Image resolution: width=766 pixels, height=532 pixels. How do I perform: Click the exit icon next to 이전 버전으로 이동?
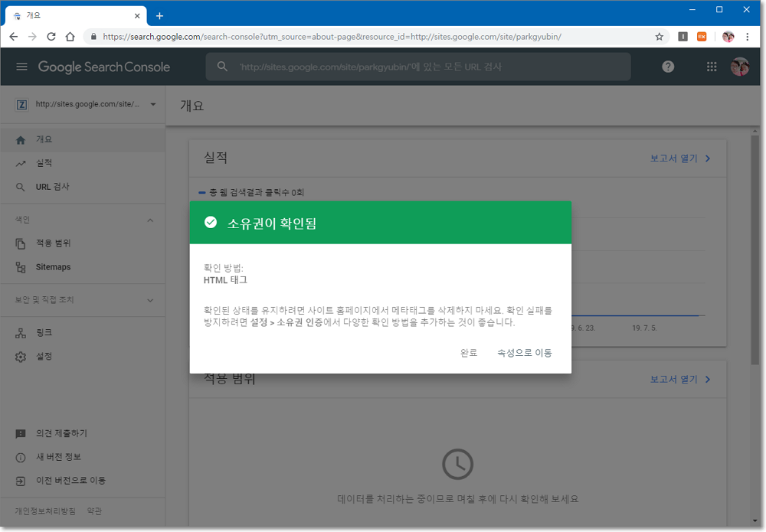[21, 481]
